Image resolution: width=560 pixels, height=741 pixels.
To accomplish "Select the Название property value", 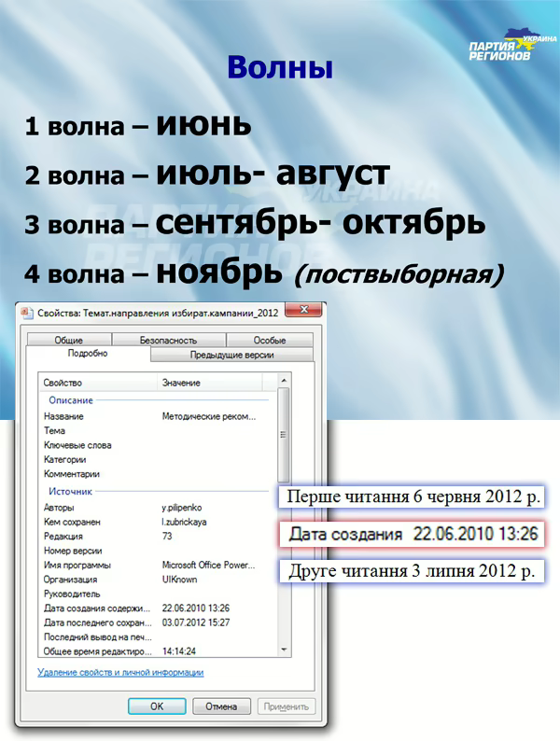I will [x=207, y=416].
